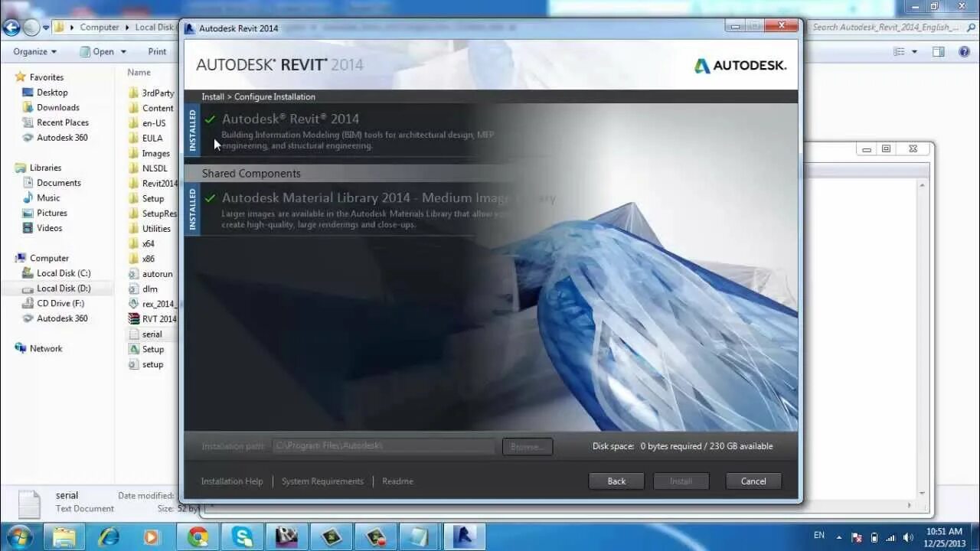The height and width of the screenshot is (551, 980).
Task: Select CD Drive (F:) in navigation pane
Action: coord(60,303)
